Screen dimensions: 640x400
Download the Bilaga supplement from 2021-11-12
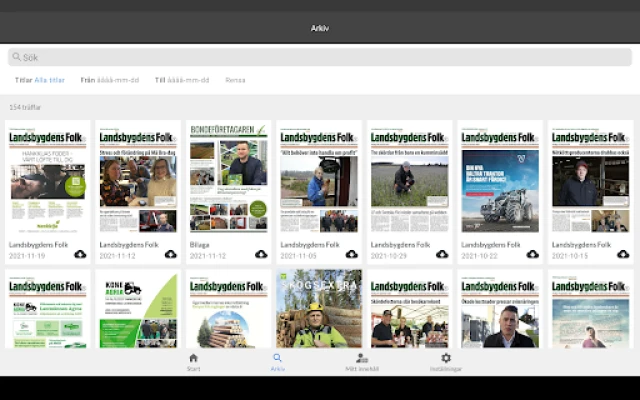(x=261, y=254)
